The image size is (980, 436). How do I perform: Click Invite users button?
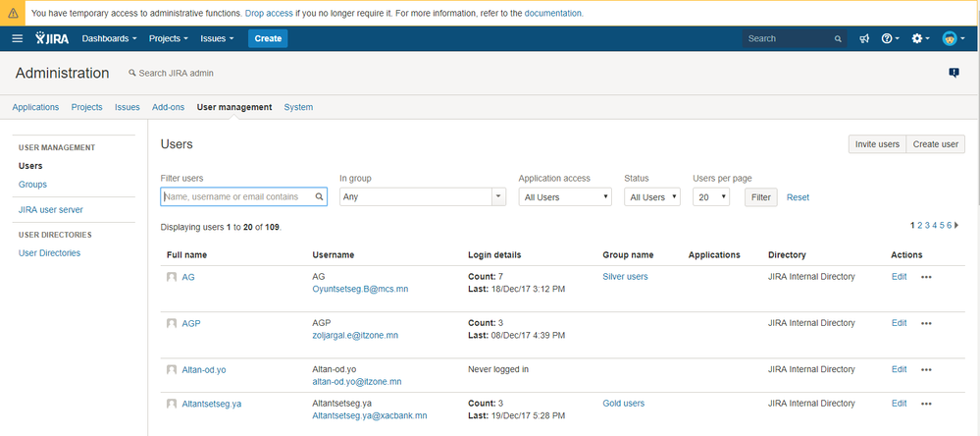877,144
